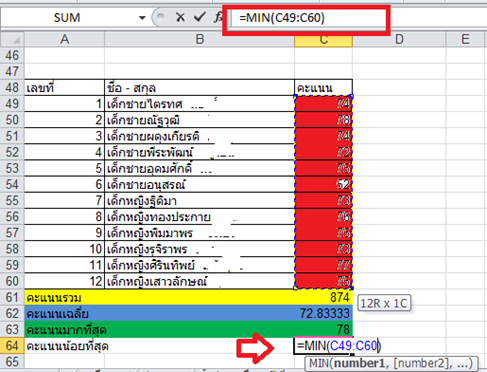Select column D header
The image size is (487, 372).
point(399,39)
